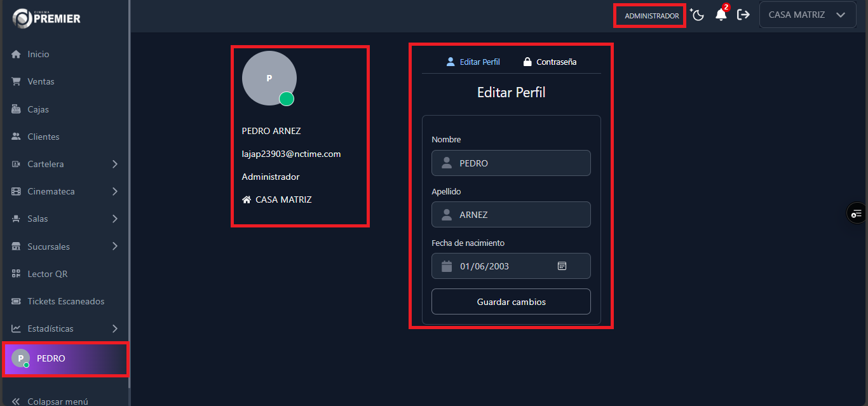The image size is (868, 406).
Task: Expand the Cinemateca submenu
Action: 115,191
